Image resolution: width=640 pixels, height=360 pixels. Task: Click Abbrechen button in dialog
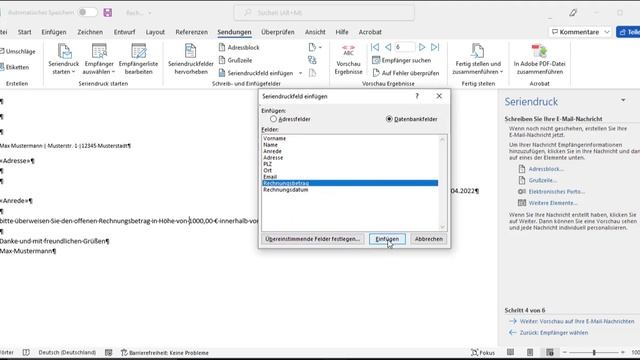tap(429, 239)
